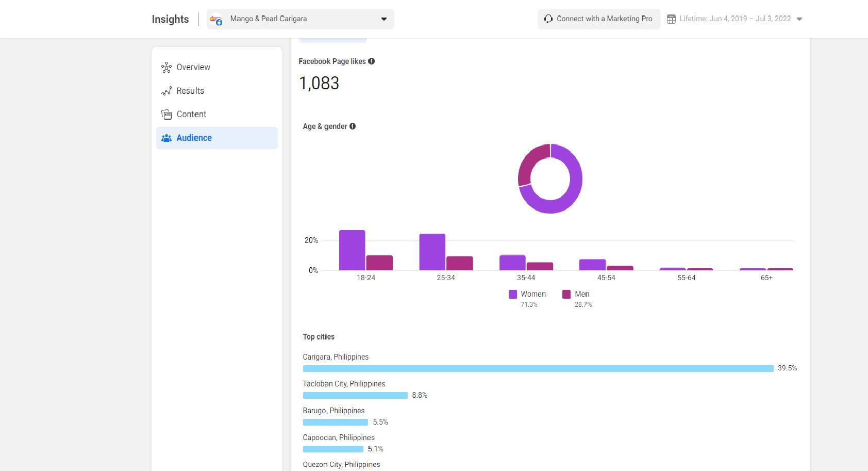The height and width of the screenshot is (471, 868).
Task: Click the Men bar for ages 18-24
Action: point(379,263)
